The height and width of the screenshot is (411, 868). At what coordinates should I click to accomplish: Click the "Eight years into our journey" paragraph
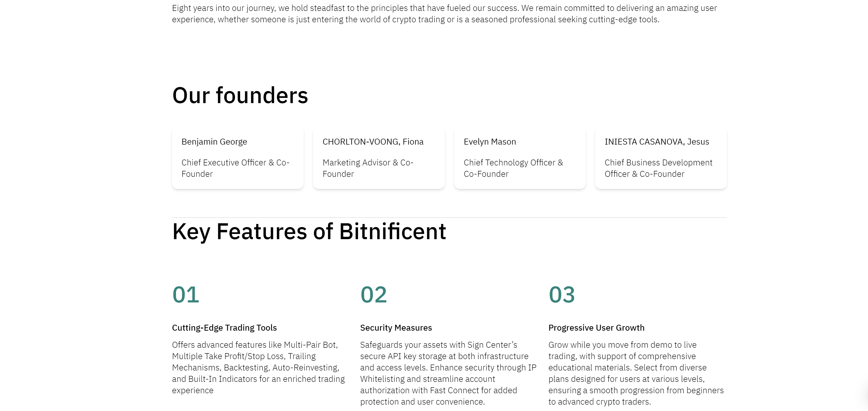pyautogui.click(x=444, y=14)
